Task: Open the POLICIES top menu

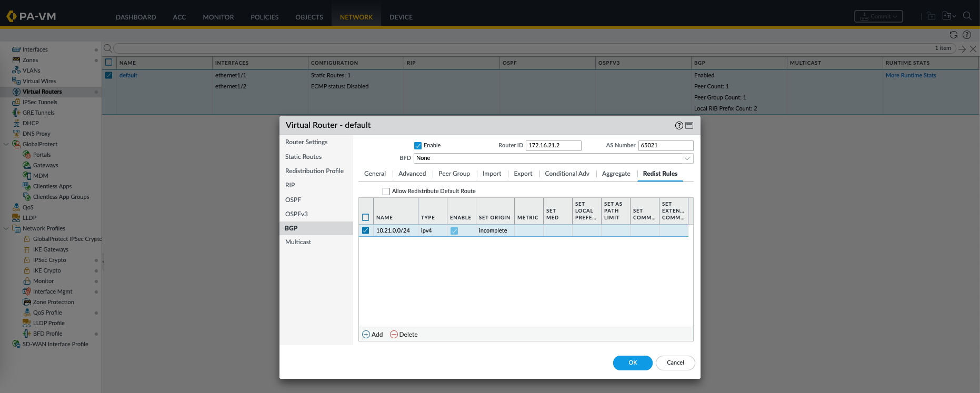Action: (x=264, y=17)
